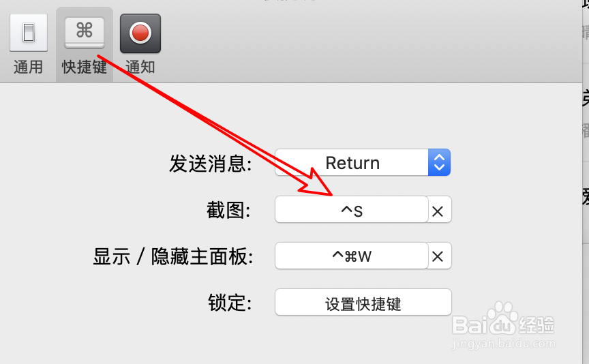
Task: Click the 快捷键 tab label text
Action: pos(85,67)
